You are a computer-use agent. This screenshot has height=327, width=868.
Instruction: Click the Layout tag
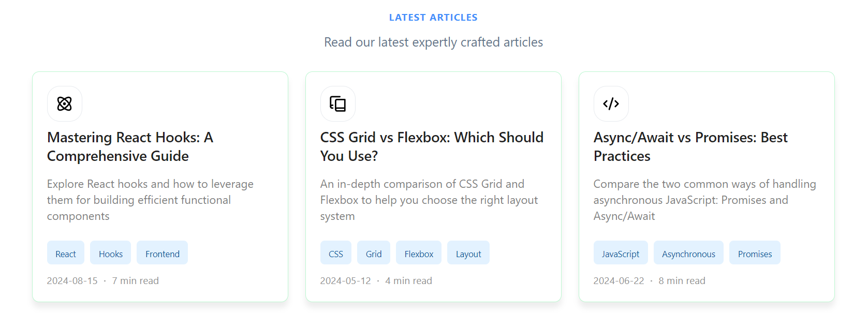click(x=468, y=253)
